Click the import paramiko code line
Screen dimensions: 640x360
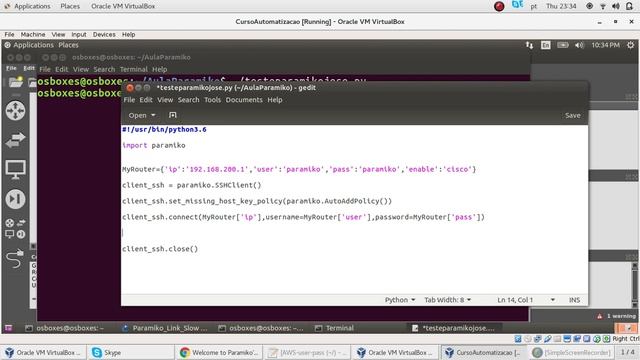153,145
